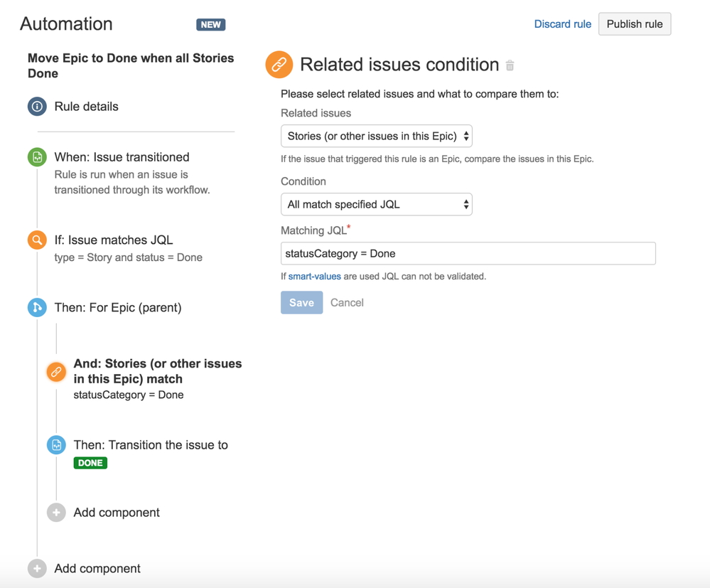The height and width of the screenshot is (588, 710).
Task: Select the 'Then: For Epic (parent)' step
Action: coord(118,307)
